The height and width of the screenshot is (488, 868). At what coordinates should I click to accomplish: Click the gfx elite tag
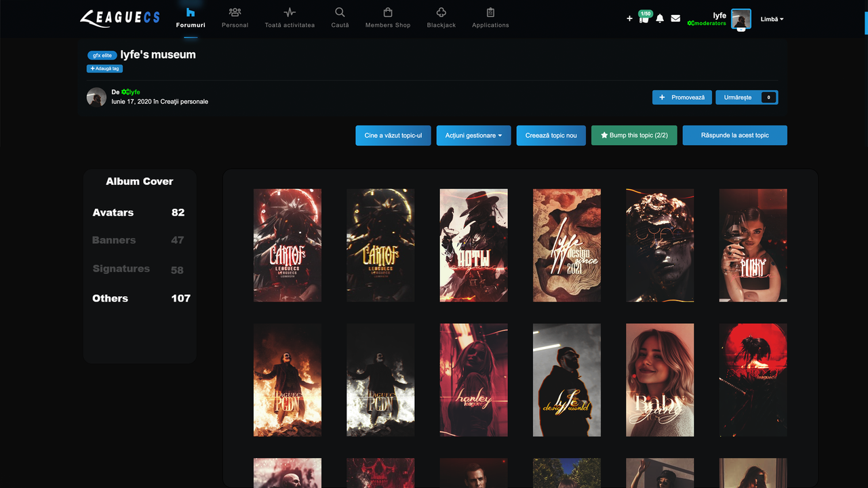(x=102, y=56)
